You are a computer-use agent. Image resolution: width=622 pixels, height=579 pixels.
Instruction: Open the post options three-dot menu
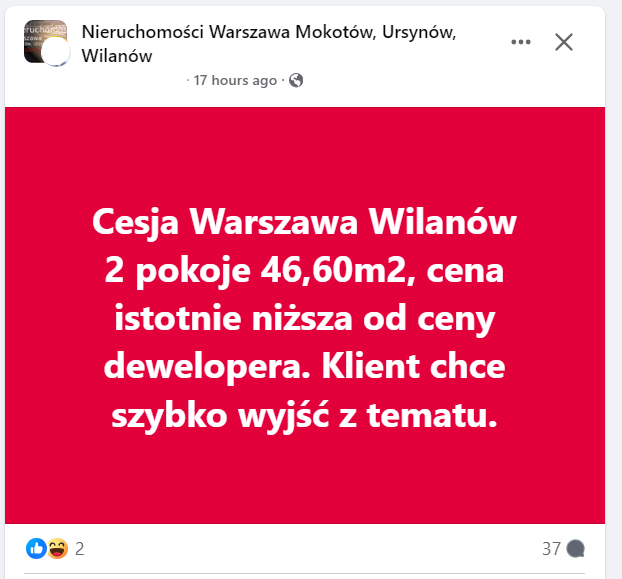520,42
